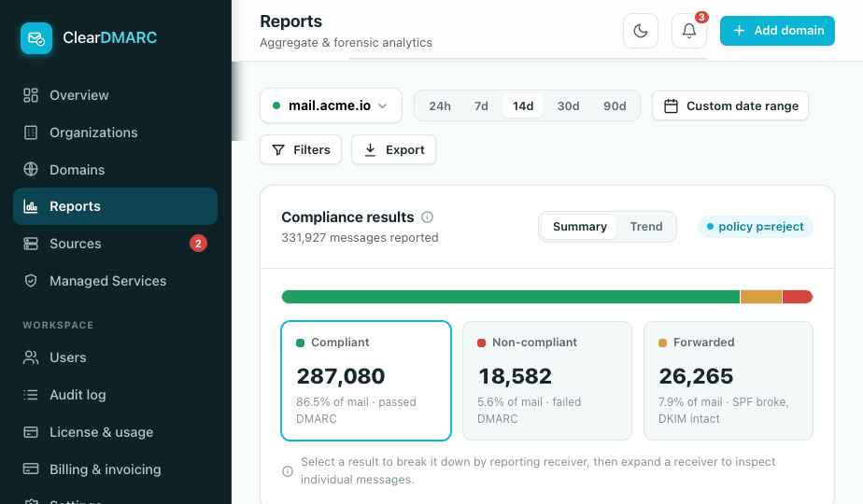This screenshot has width=863, height=504.
Task: Click the Managed Services shield icon
Action: tap(31, 281)
